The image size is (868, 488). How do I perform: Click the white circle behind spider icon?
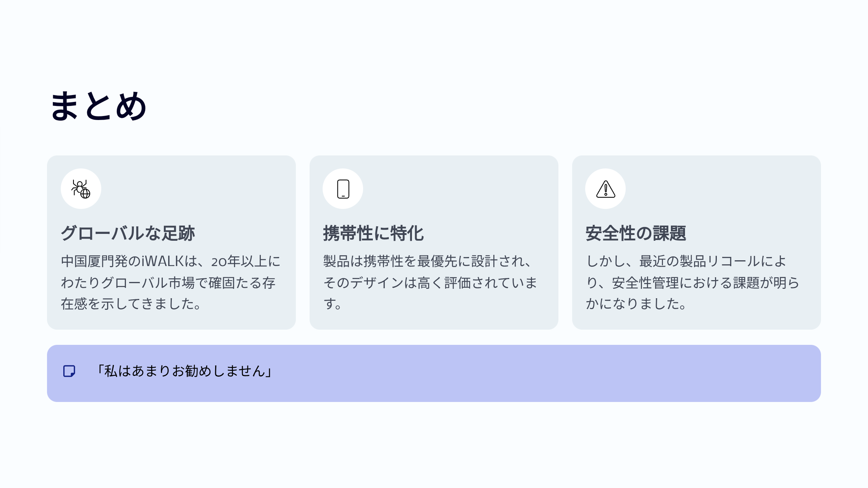click(81, 189)
